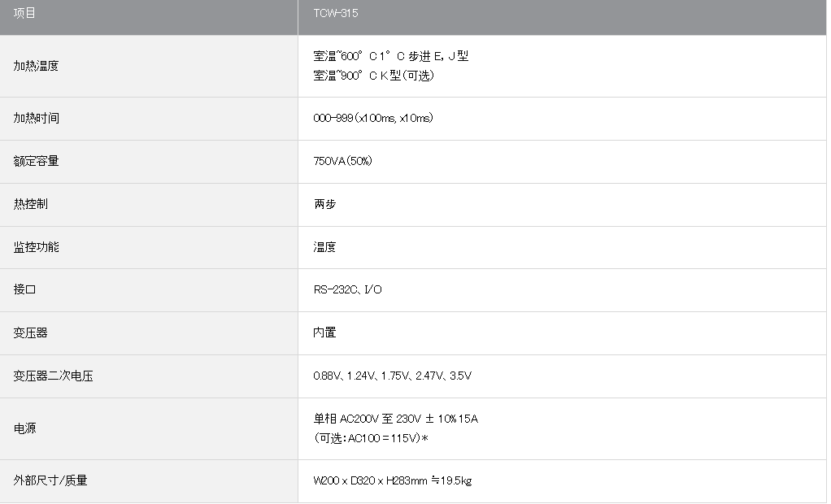The width and height of the screenshot is (831, 504).
Task: Click the 项目 column header
Action: click(x=25, y=14)
